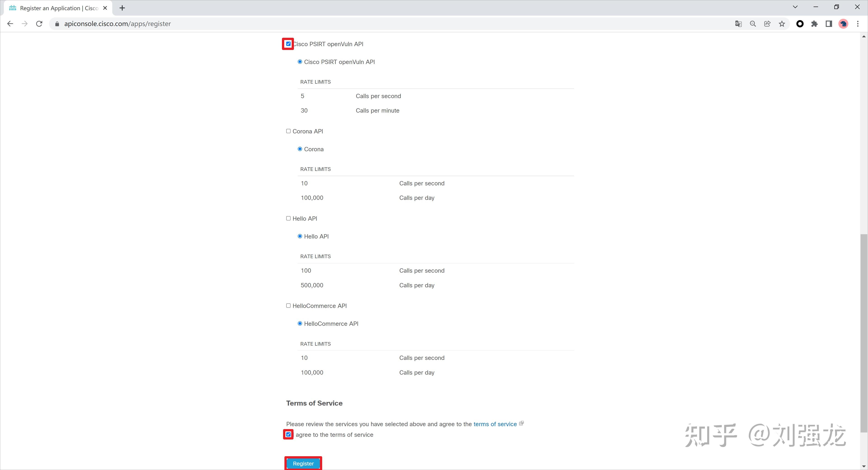Open the terms of service link

tap(495, 424)
